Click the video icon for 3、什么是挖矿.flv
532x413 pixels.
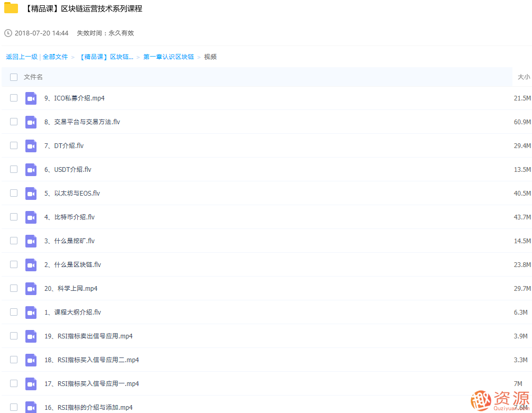point(31,241)
